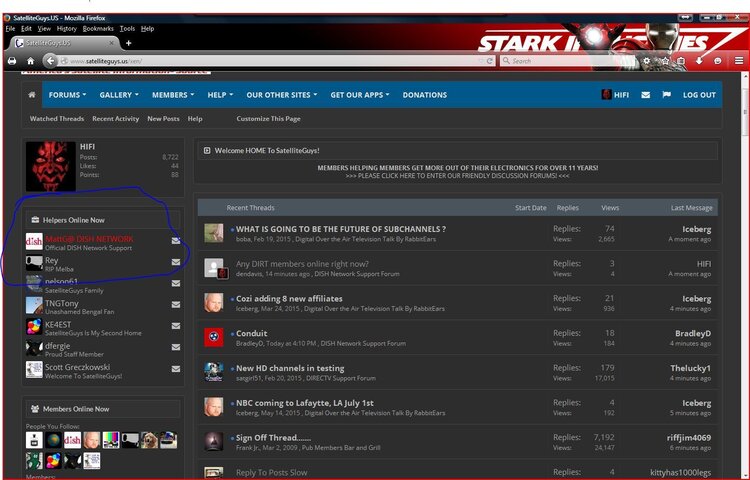Open the History menu
The width and height of the screenshot is (750, 480).
click(66, 29)
